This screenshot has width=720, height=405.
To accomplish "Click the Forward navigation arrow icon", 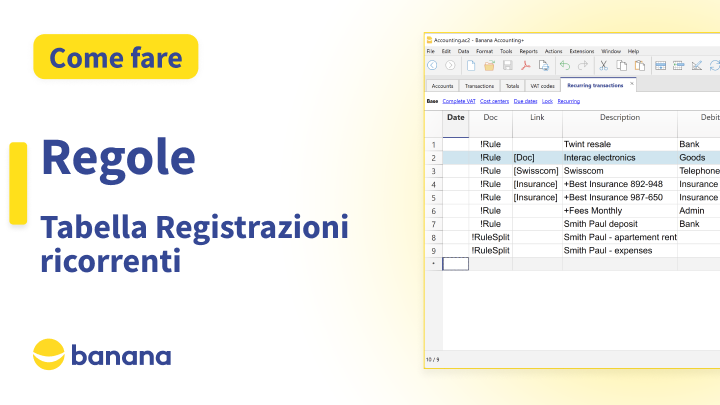I will [x=450, y=66].
